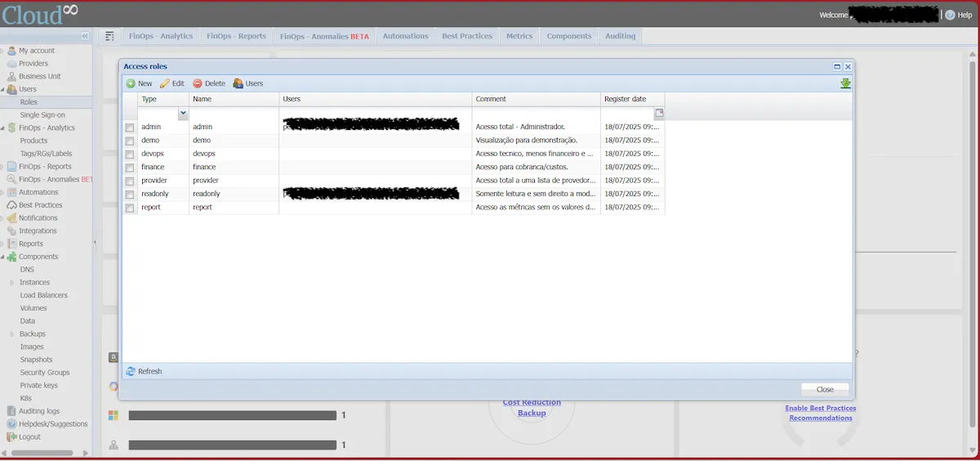Click the Name filter input field

(234, 113)
